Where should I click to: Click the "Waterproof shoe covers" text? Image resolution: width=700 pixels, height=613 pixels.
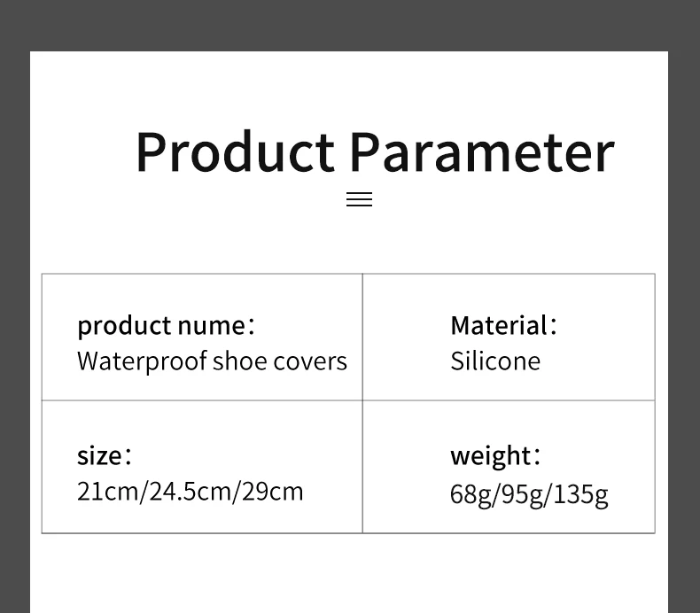[212, 361]
